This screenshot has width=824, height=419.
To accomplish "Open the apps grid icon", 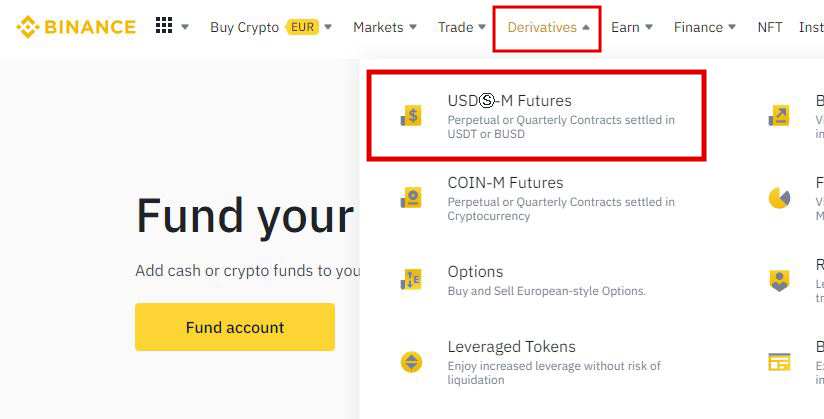I will pyautogui.click(x=164, y=25).
